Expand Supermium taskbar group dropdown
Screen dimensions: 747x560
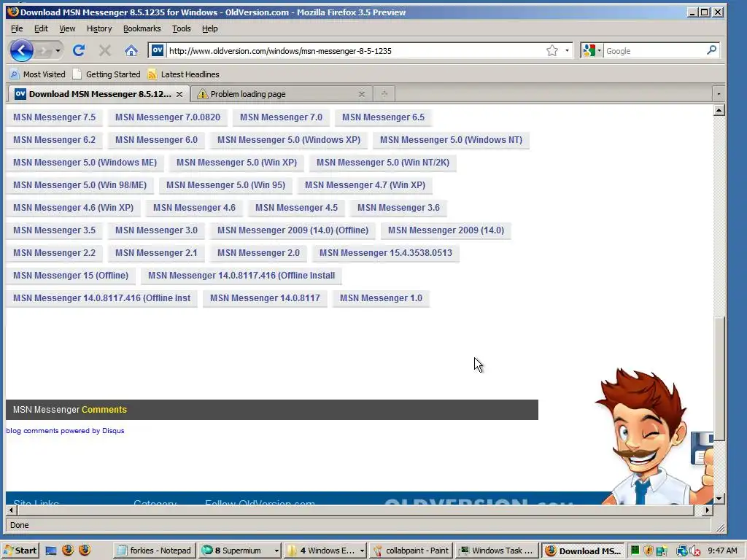click(276, 551)
